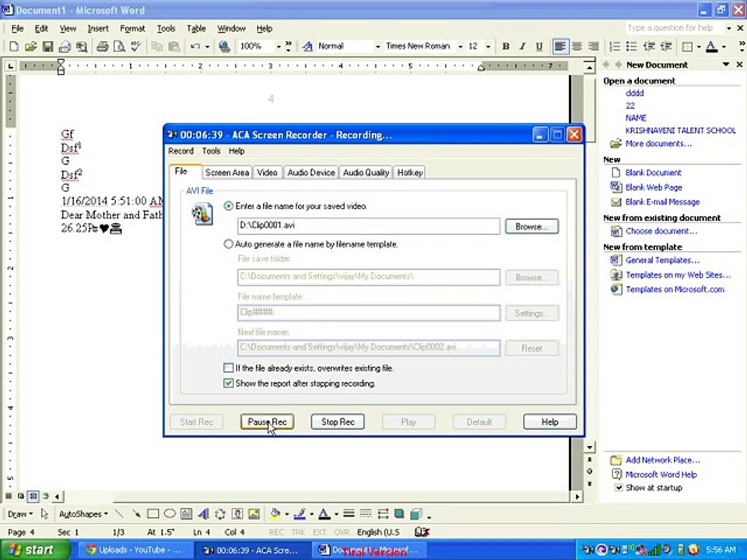Open the font size dropdown

pos(488,46)
